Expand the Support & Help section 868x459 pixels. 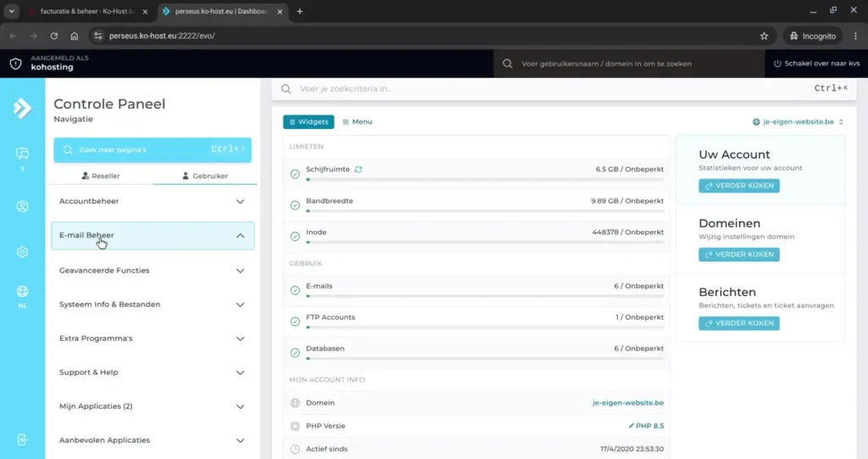pos(153,372)
